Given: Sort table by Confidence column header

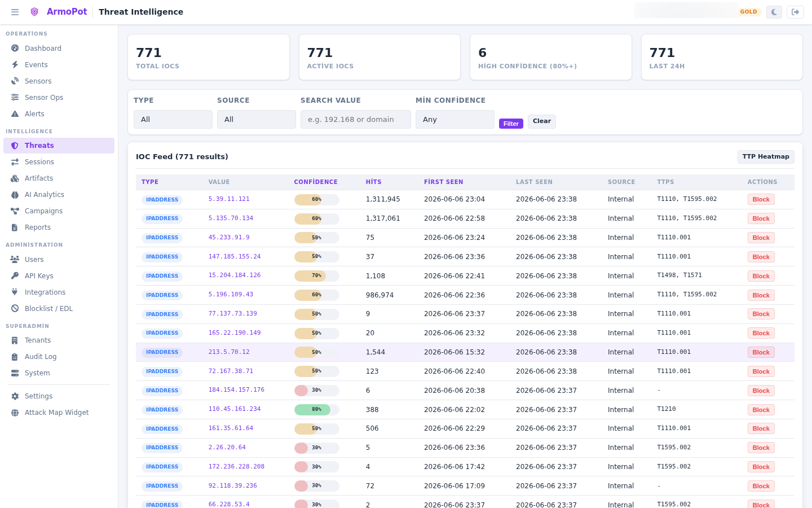Looking at the screenshot, I should coord(316,182).
